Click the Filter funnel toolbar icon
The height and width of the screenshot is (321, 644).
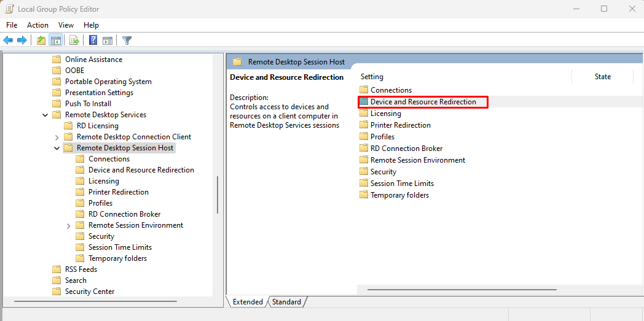[x=127, y=40]
